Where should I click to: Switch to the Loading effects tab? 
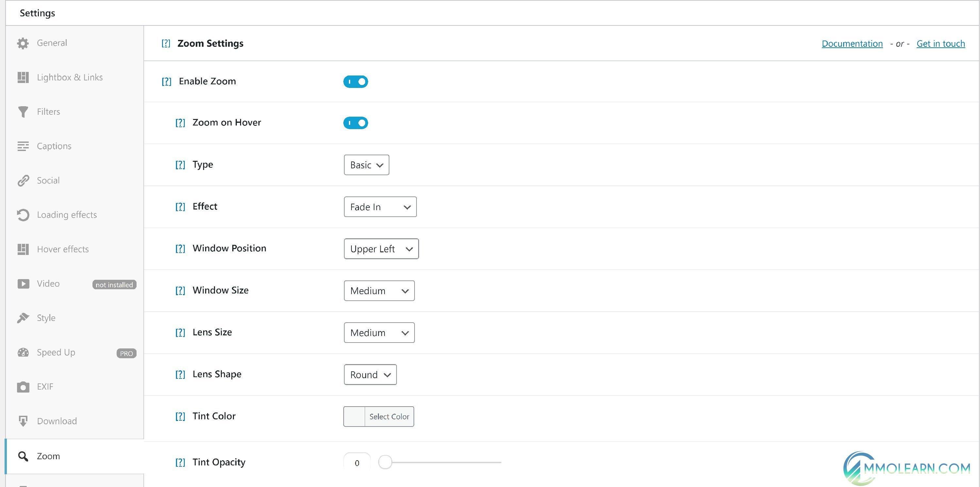click(x=74, y=215)
